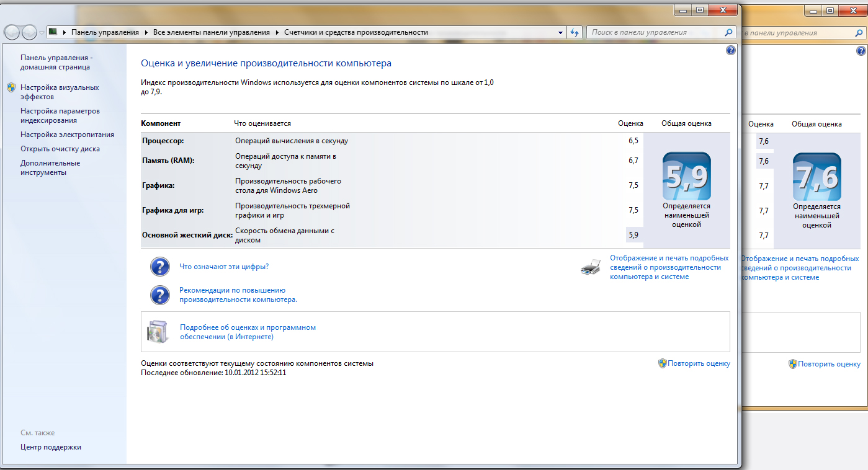Go back using the Back arrow button

point(12,32)
